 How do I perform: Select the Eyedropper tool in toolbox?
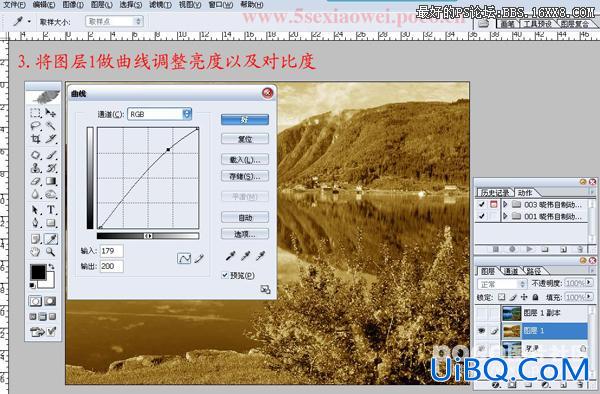coord(51,239)
